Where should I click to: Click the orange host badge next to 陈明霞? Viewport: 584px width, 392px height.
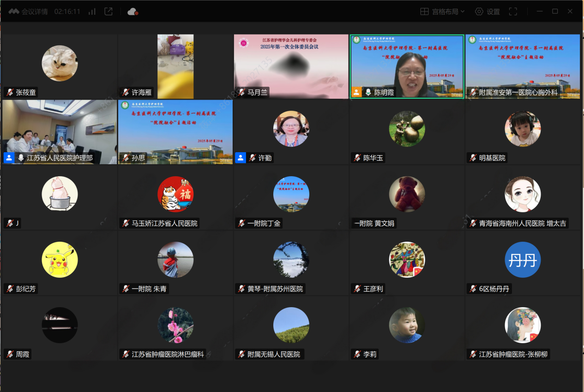[356, 92]
